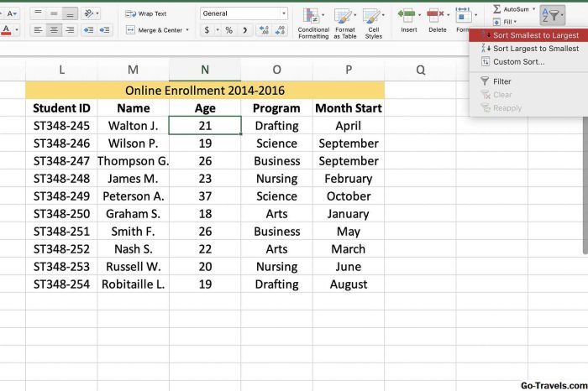Apply percent style
Screen dimensions: 588x391
pyautogui.click(x=228, y=30)
